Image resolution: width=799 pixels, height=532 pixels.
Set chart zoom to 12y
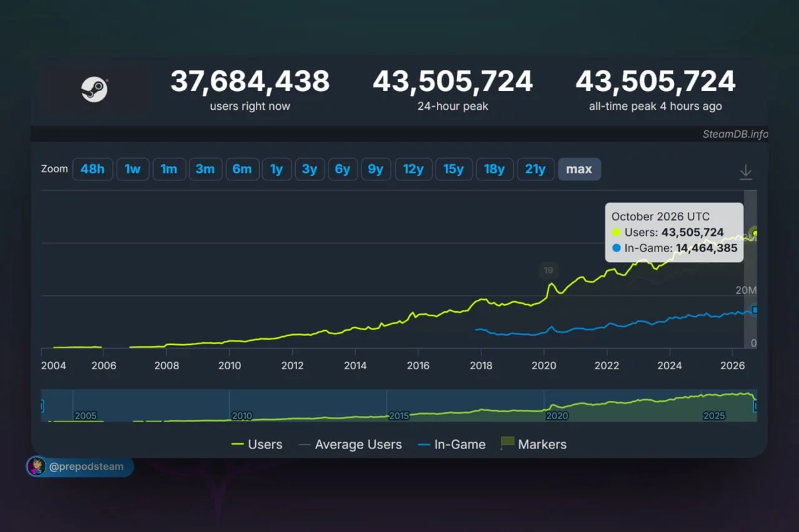pyautogui.click(x=413, y=169)
